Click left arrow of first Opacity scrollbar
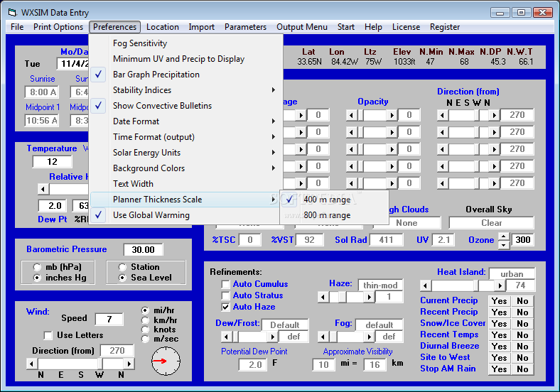 352,115
